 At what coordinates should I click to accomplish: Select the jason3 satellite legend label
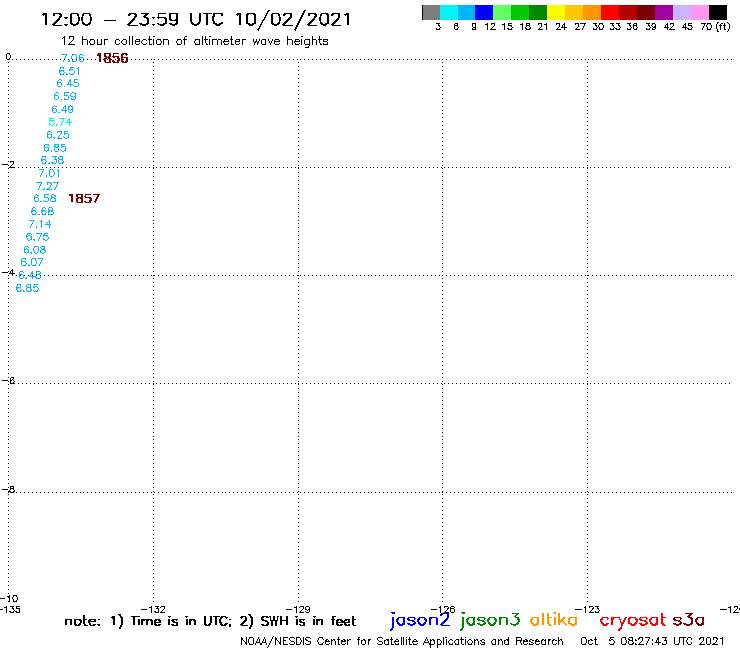490,620
